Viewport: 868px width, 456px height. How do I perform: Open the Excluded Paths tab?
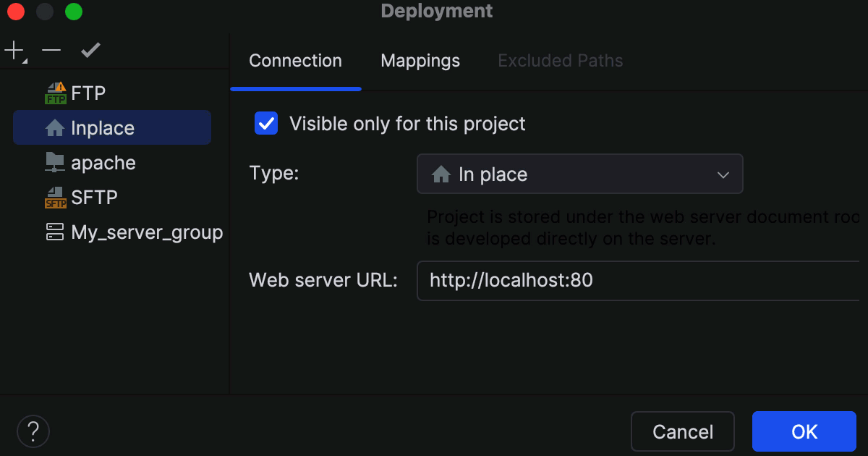click(x=561, y=61)
